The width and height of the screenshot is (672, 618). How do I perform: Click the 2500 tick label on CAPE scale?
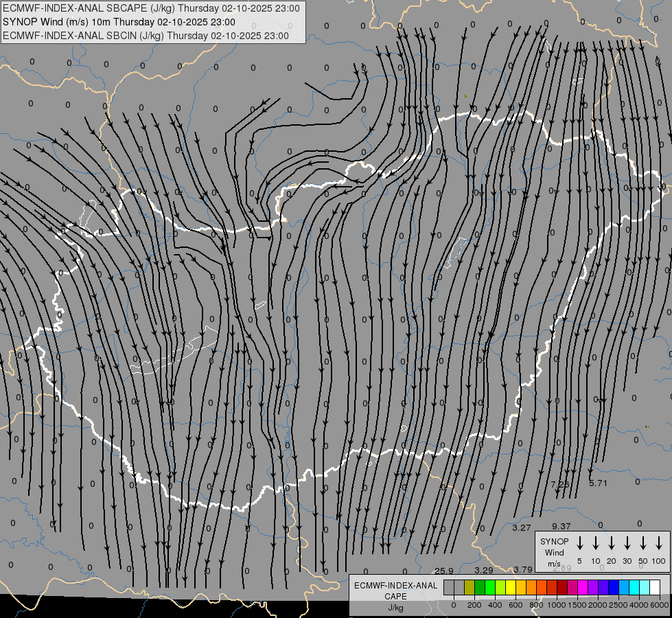618,605
